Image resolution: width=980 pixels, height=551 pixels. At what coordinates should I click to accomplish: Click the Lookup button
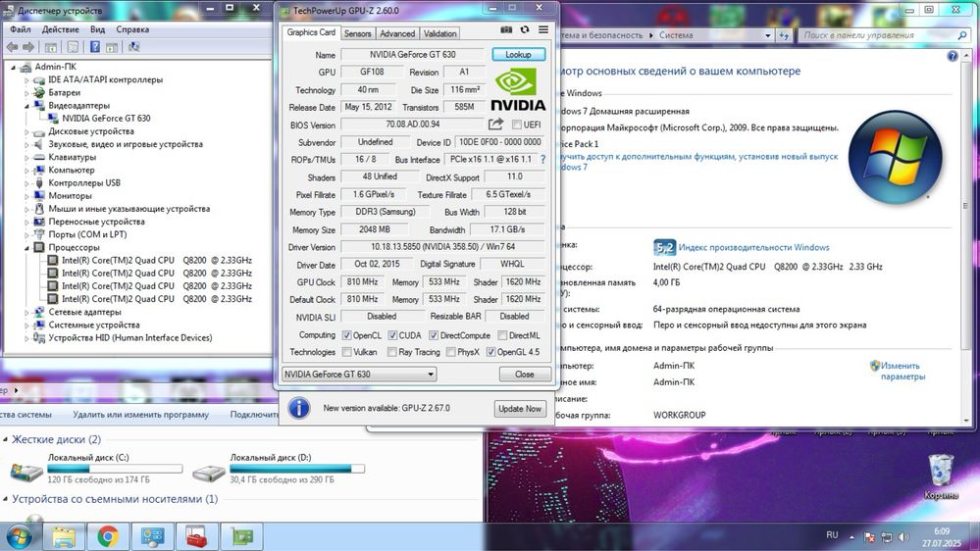[518, 55]
